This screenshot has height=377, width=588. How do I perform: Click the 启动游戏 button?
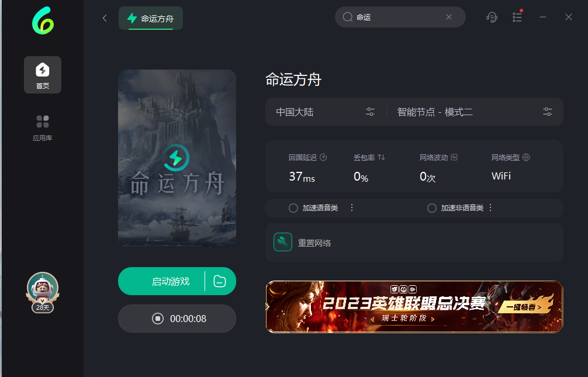coord(162,281)
